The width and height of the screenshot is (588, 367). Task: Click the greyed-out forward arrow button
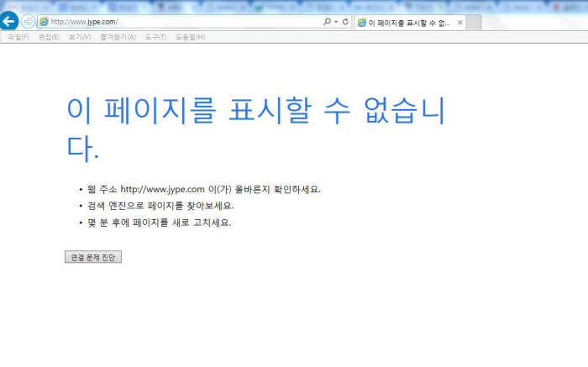28,21
